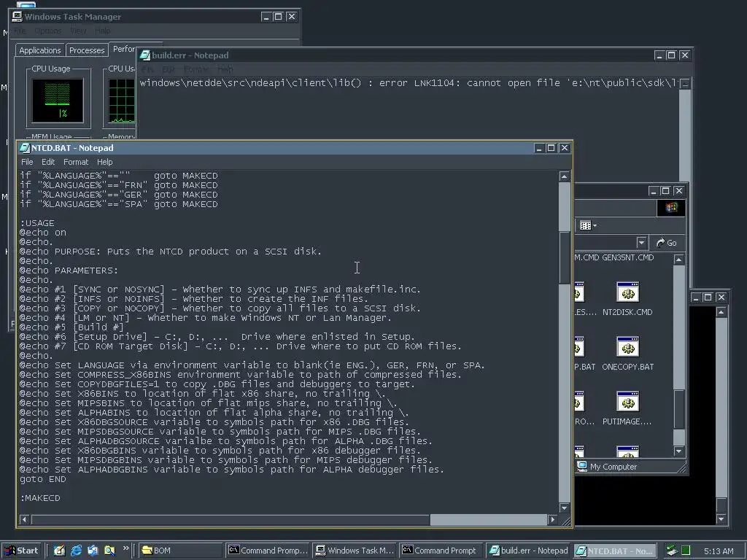This screenshot has height=560, width=747.
Task: Click the green CPU meter tray icon
Action: [686, 551]
